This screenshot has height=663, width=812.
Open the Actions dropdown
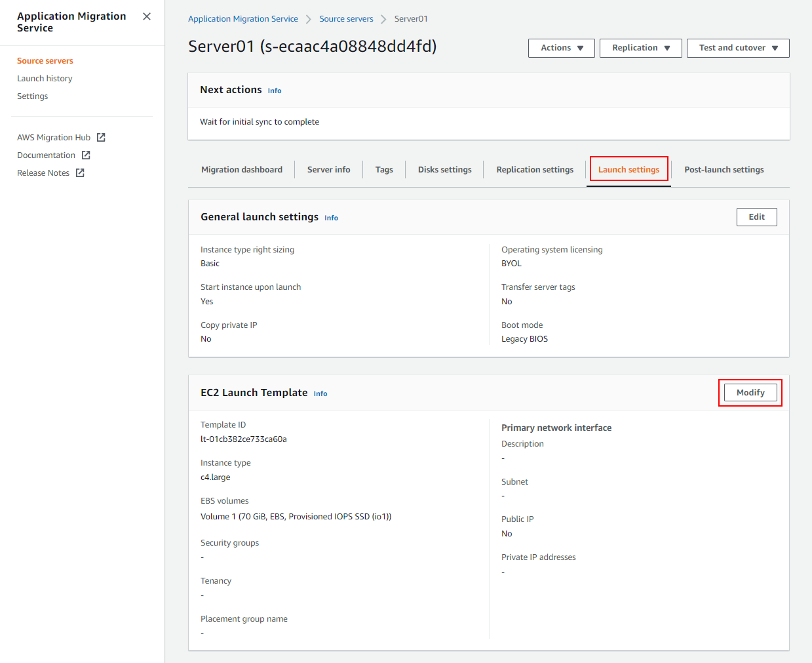(561, 48)
